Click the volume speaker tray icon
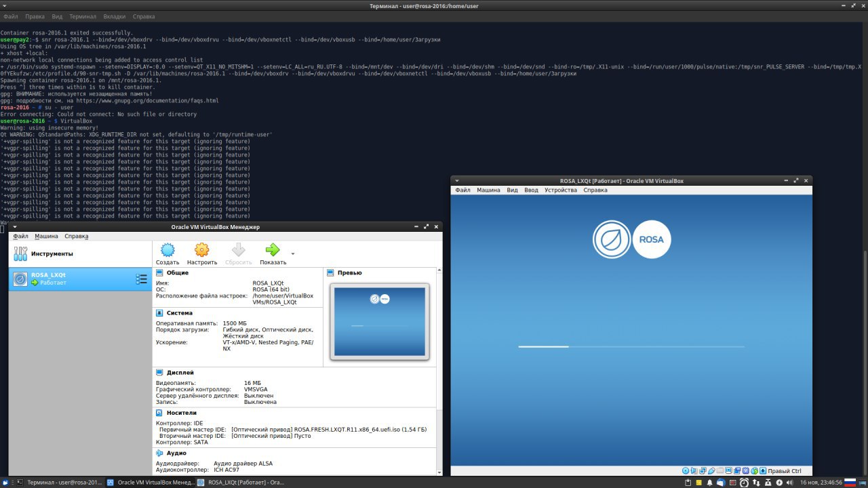868x488 pixels. (789, 483)
